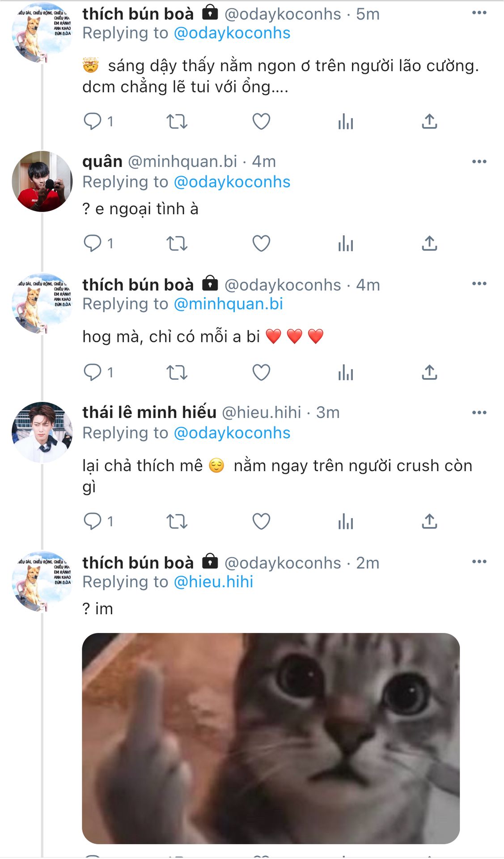Open thái lê minh hiếu's avatar
The height and width of the screenshot is (859, 504).
click(x=42, y=432)
